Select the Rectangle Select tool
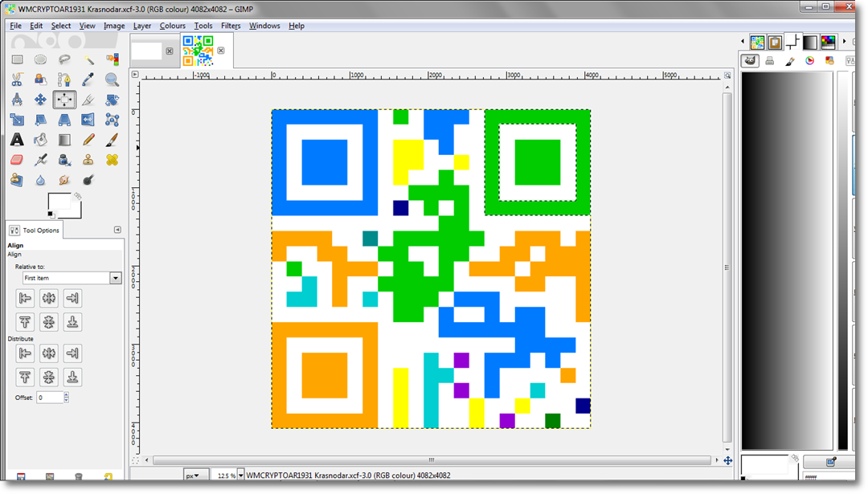The height and width of the screenshot is (494, 868). 17,59
